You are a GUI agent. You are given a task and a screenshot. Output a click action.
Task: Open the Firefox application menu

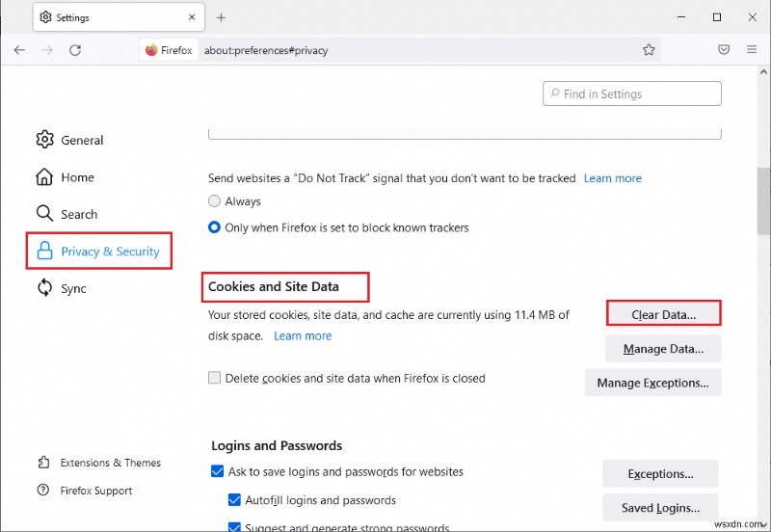click(x=752, y=50)
